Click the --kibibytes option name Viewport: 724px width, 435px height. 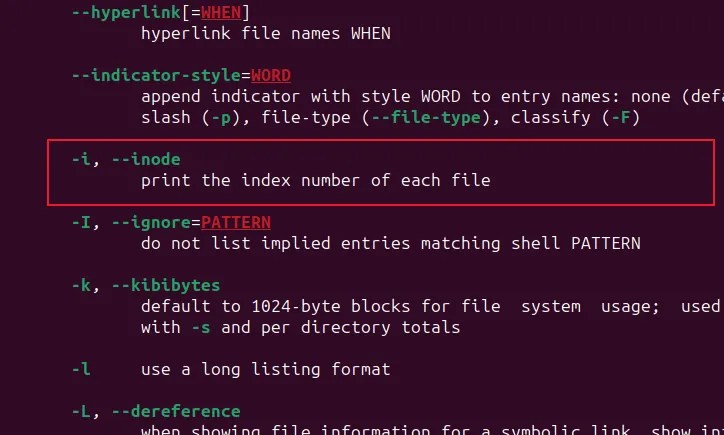[x=166, y=285]
